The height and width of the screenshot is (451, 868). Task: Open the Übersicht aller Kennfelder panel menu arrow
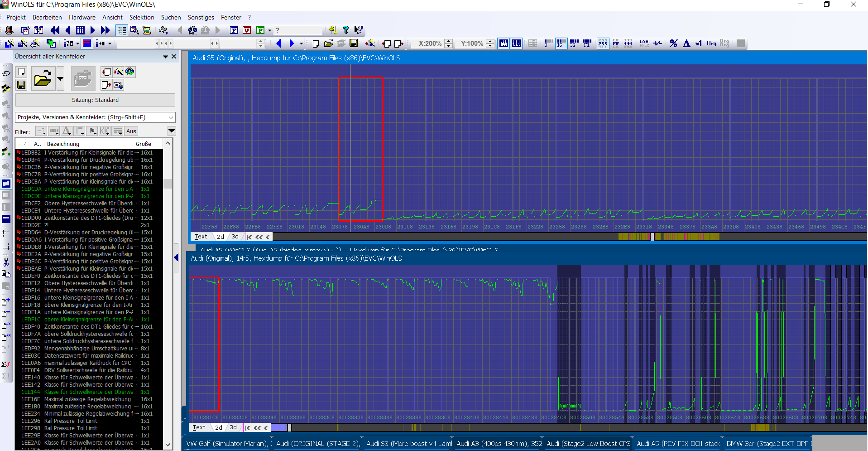click(166, 57)
